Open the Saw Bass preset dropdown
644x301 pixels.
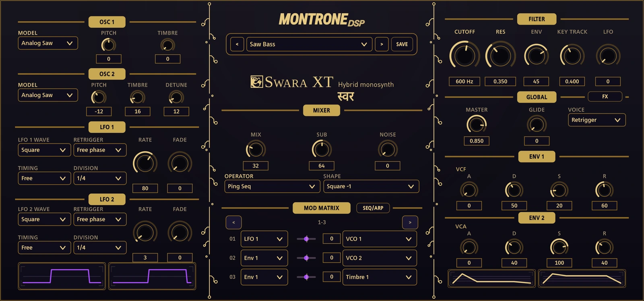[x=309, y=44]
